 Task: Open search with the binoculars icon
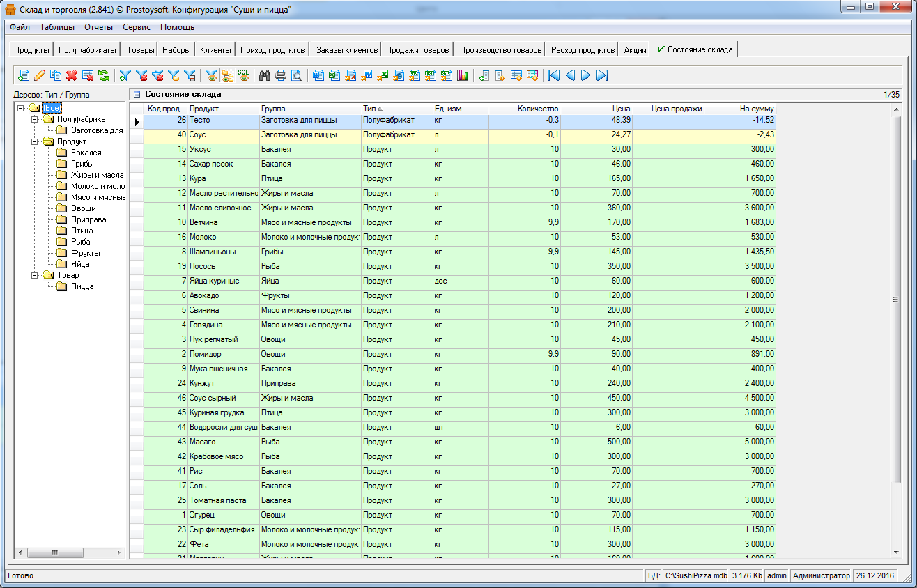tap(265, 75)
